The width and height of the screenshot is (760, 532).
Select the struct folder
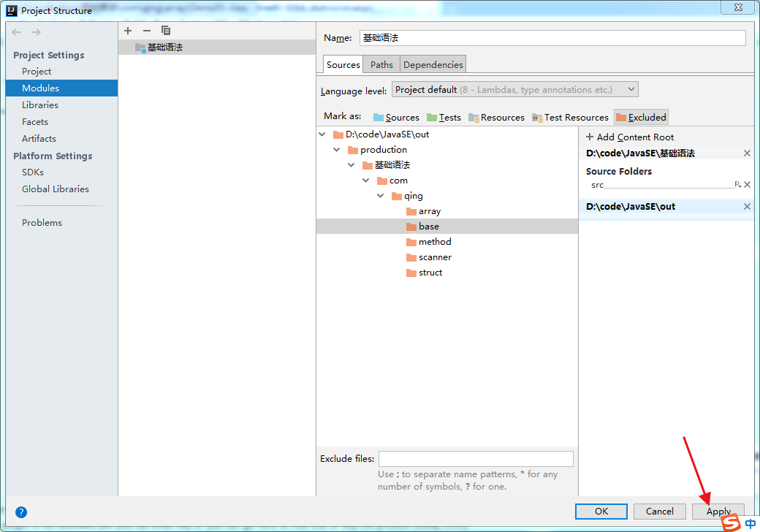point(430,273)
